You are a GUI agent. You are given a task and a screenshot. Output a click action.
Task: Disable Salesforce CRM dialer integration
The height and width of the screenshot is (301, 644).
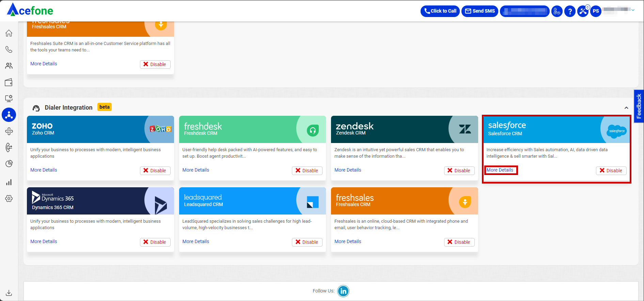pos(611,171)
